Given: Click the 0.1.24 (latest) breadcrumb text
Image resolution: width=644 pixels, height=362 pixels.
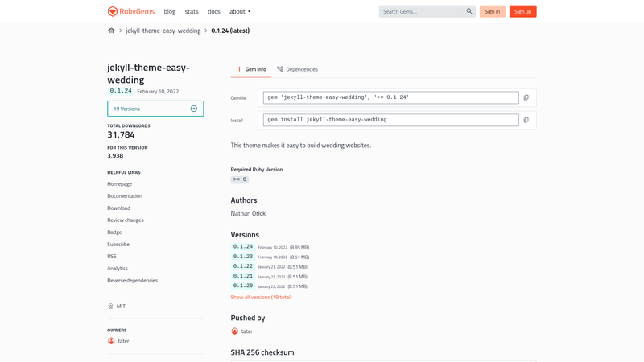Looking at the screenshot, I should (x=230, y=31).
